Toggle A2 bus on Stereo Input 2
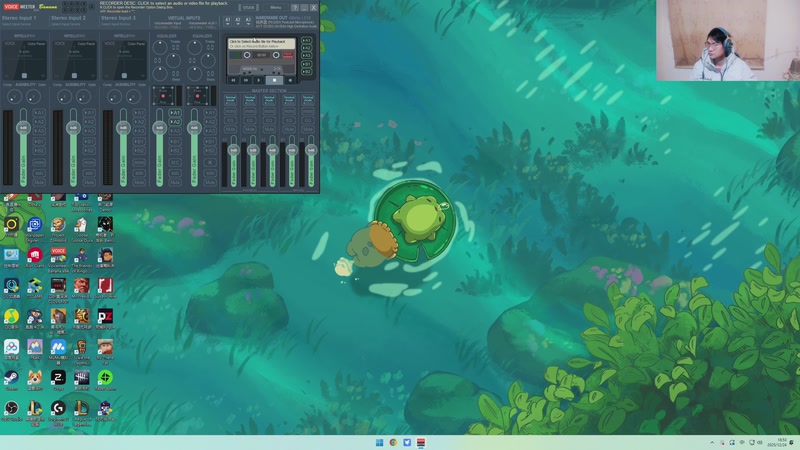The width and height of the screenshot is (800, 450). click(x=89, y=122)
